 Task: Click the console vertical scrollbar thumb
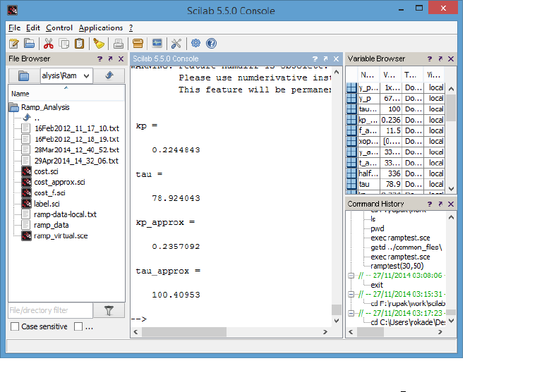[x=337, y=310]
